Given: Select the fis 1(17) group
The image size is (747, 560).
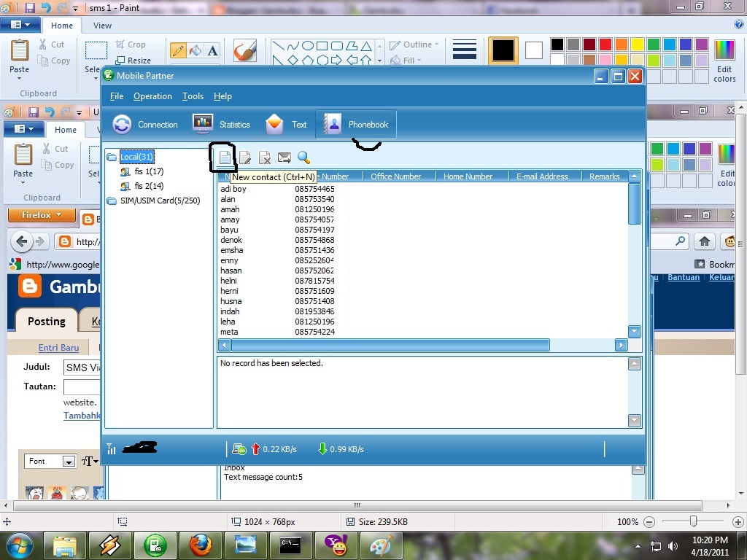Looking at the screenshot, I should point(149,171).
